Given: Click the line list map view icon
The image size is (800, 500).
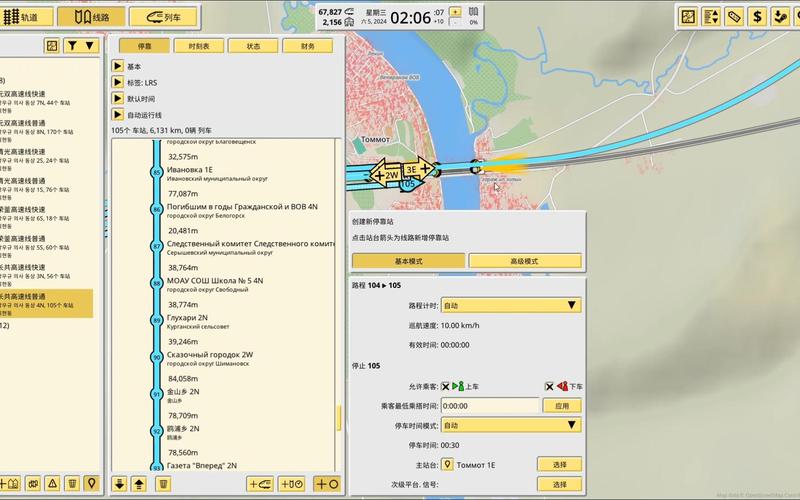Looking at the screenshot, I should tap(52, 46).
